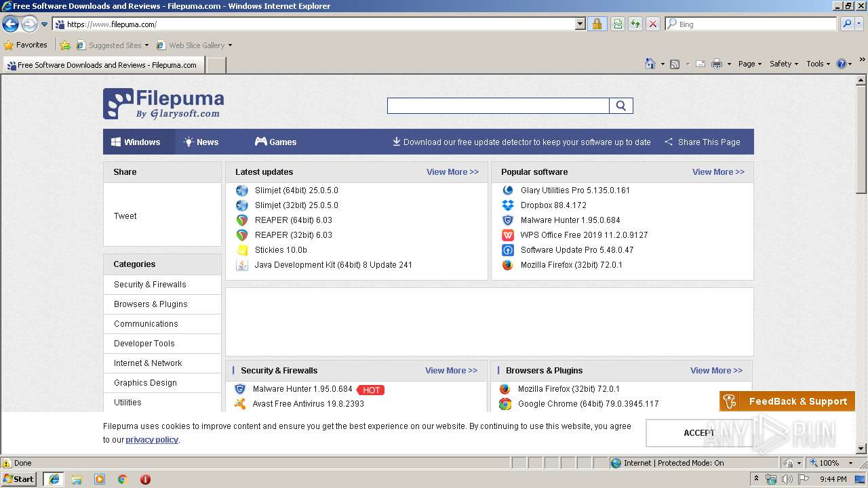The height and width of the screenshot is (488, 868).
Task: Select the Windows tab in site navigation
Action: tap(139, 142)
